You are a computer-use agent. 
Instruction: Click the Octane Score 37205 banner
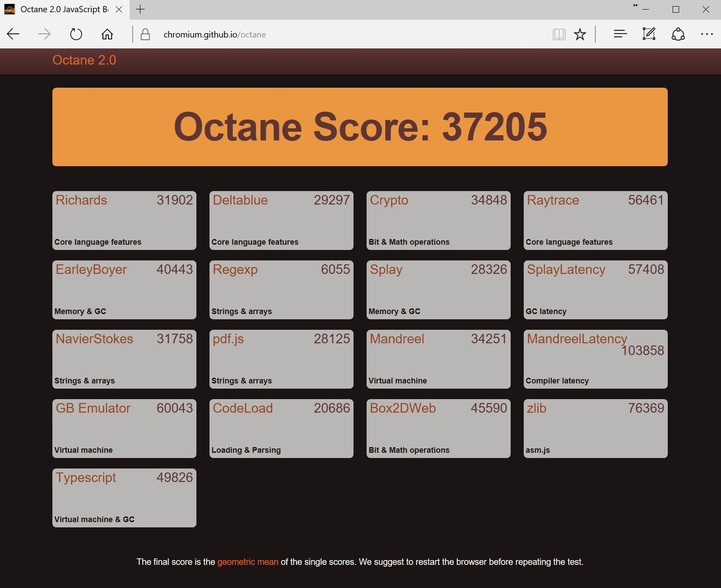360,127
